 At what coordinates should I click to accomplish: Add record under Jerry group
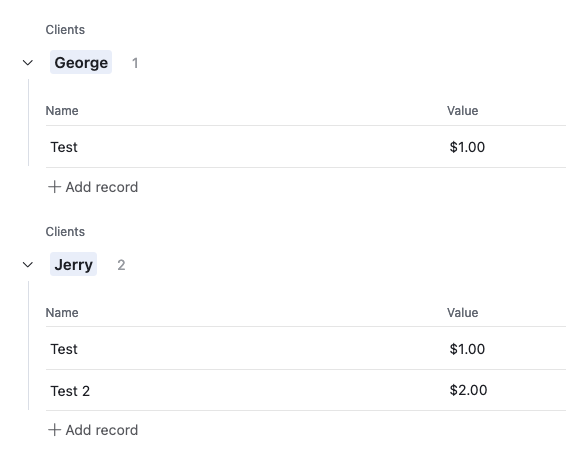pos(93,430)
